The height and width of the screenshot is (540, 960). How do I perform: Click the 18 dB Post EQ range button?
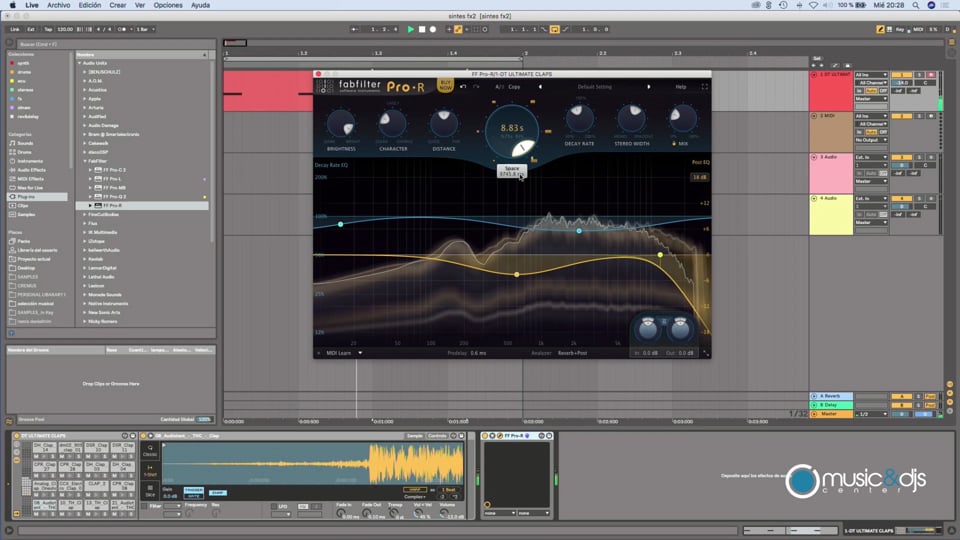(x=699, y=177)
